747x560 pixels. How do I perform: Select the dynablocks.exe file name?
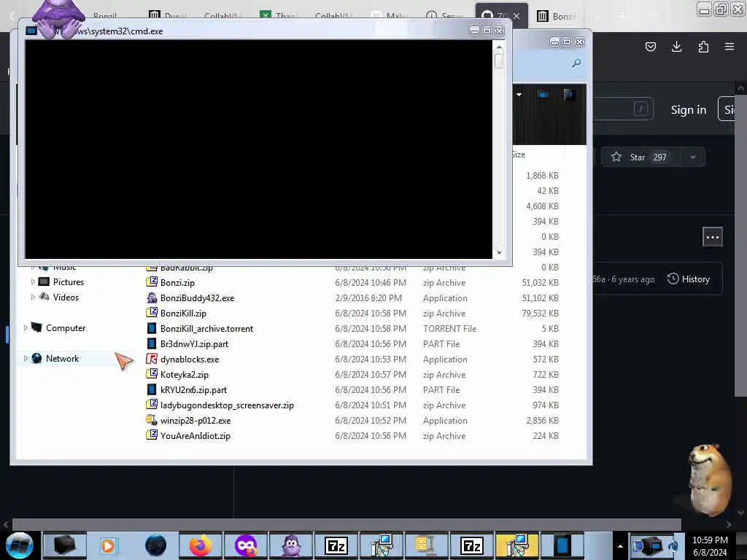[190, 359]
